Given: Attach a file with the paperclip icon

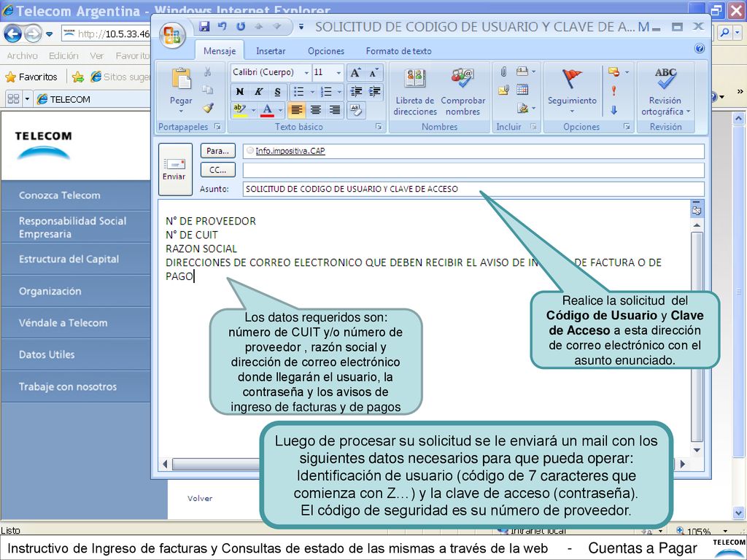Looking at the screenshot, I should coord(503,72).
